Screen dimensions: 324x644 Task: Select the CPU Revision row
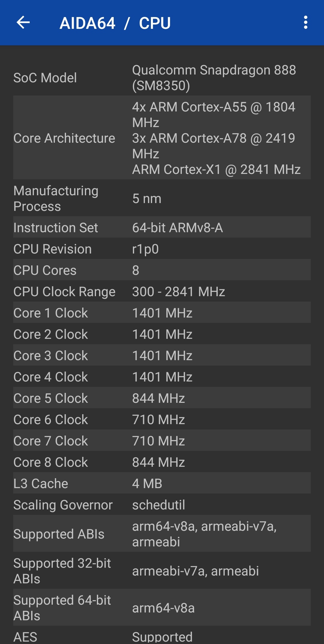pos(162,249)
